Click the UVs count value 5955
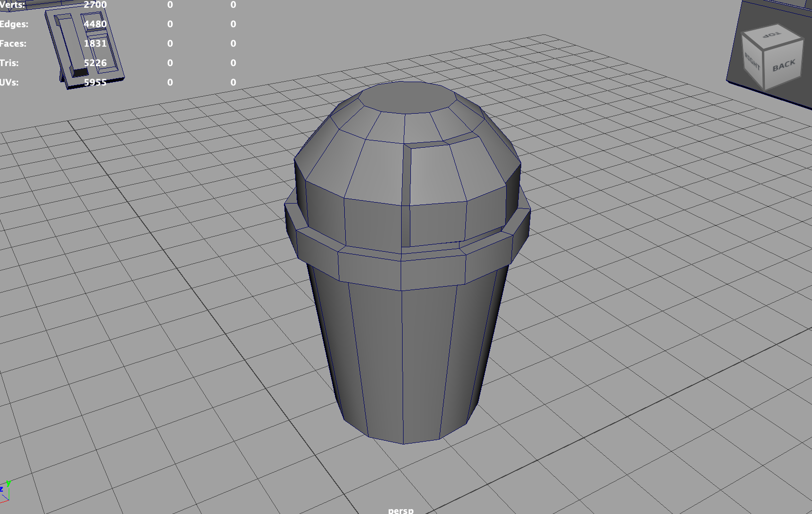The width and height of the screenshot is (812, 514). tap(95, 82)
